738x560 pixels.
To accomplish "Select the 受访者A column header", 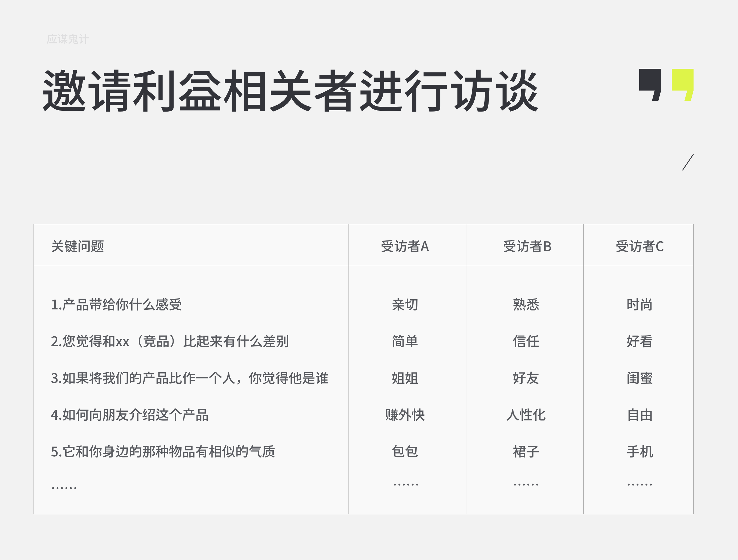I will tap(405, 246).
